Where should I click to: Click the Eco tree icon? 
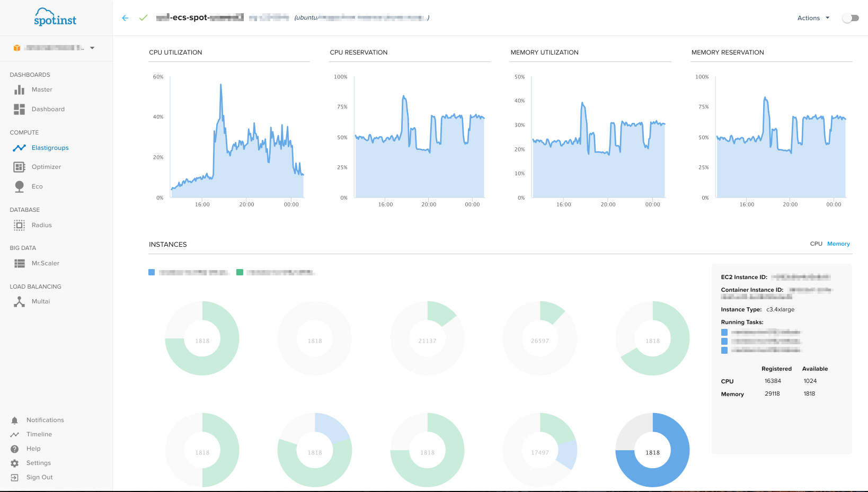20,186
